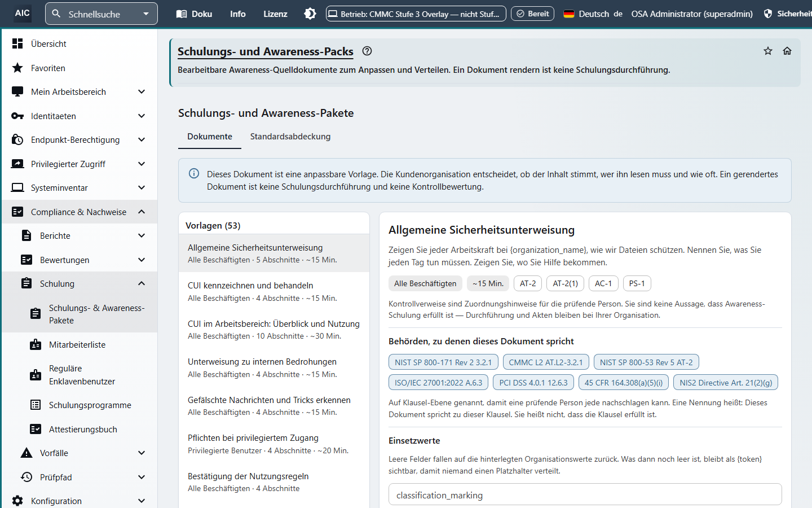The width and height of the screenshot is (812, 508).
Task: Switch to the Standardabdeckung tab
Action: tap(290, 137)
